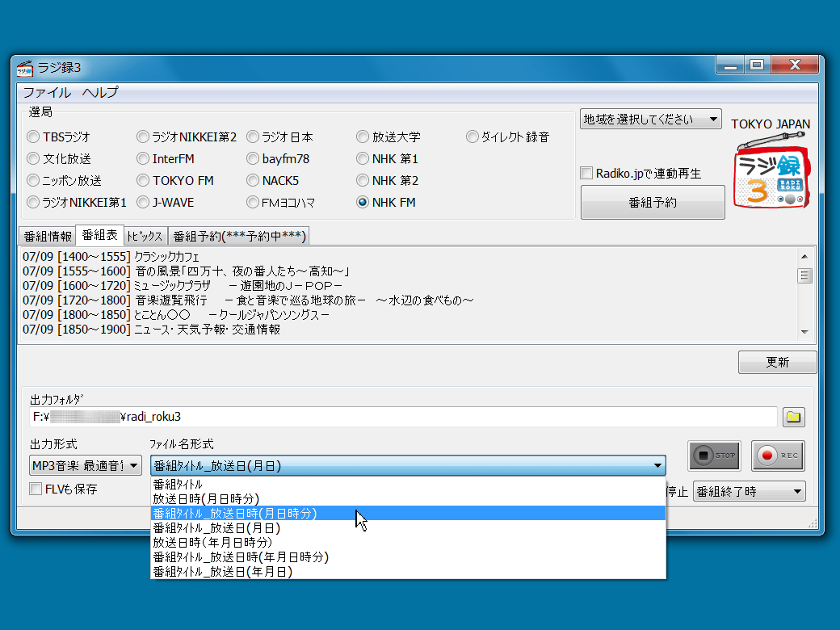Open the output folder browse icon

pyautogui.click(x=793, y=417)
